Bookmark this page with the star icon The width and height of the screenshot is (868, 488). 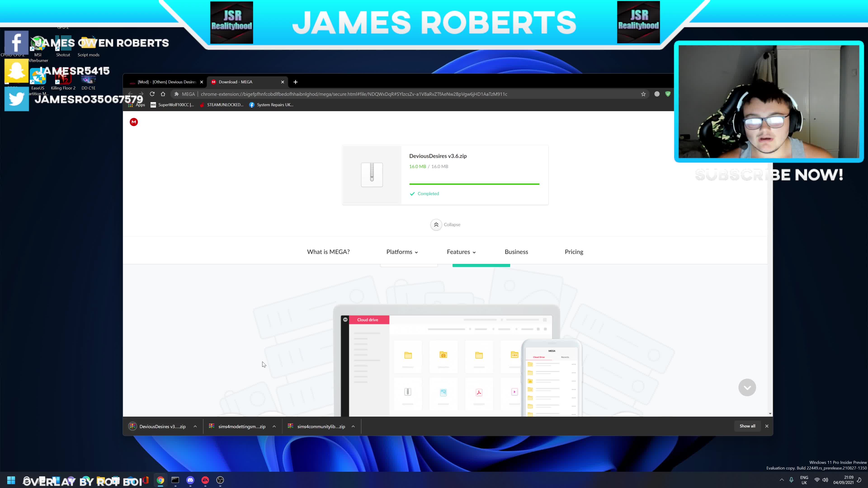coord(643,94)
